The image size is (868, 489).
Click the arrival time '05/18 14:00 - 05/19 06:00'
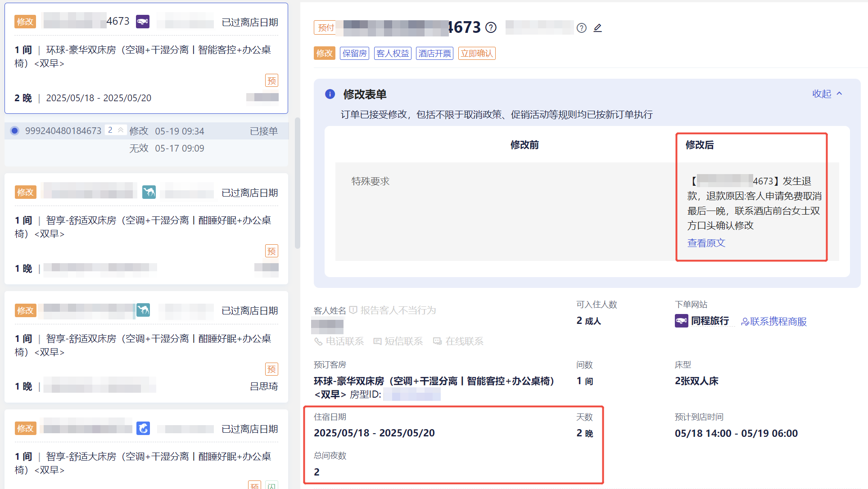coord(736,433)
